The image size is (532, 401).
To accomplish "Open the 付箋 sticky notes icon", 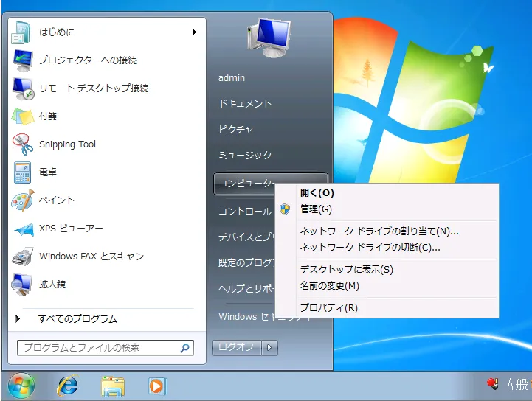I will coord(22,116).
